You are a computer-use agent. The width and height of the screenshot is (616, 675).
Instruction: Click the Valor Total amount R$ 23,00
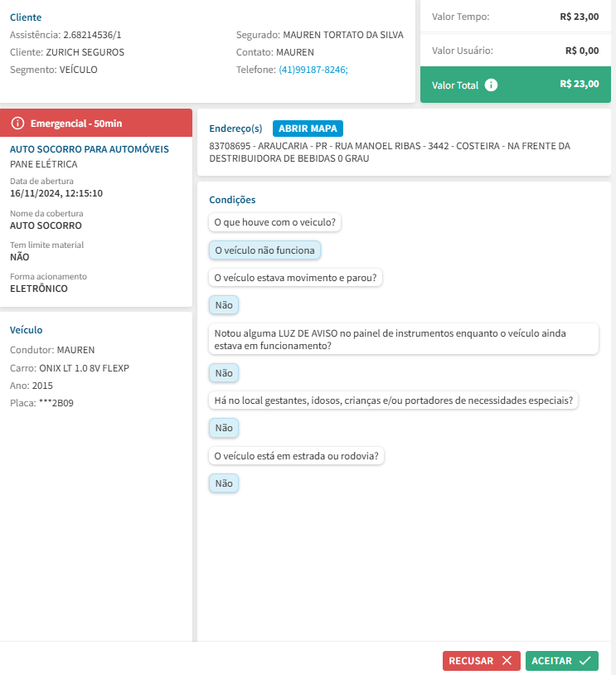tap(579, 84)
